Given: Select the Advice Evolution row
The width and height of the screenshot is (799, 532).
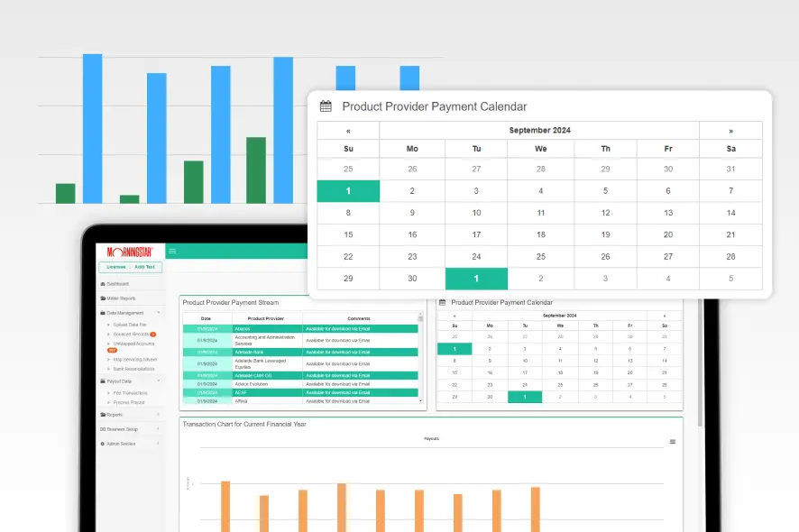Looking at the screenshot, I should tap(300, 384).
